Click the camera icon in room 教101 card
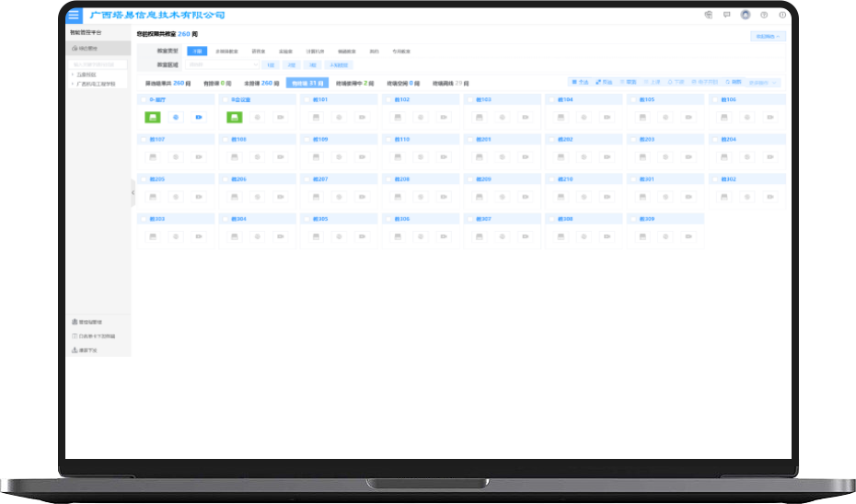This screenshot has height=504, width=856. point(361,118)
